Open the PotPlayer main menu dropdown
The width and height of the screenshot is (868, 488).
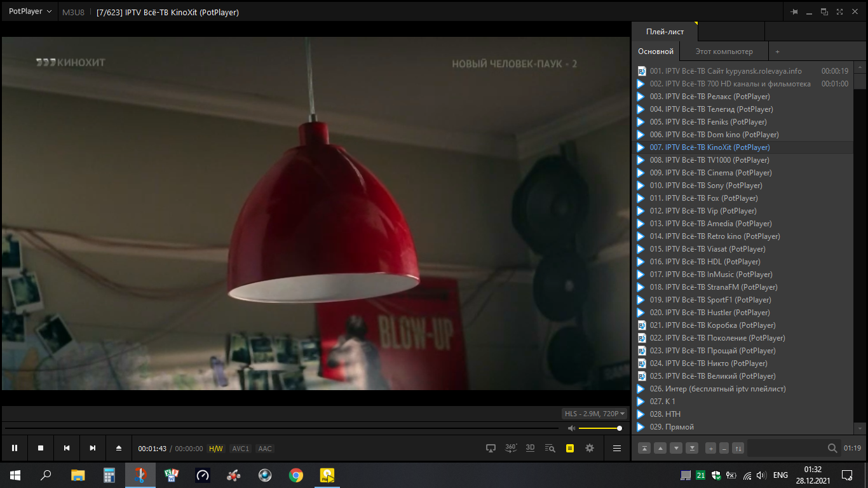(x=30, y=11)
